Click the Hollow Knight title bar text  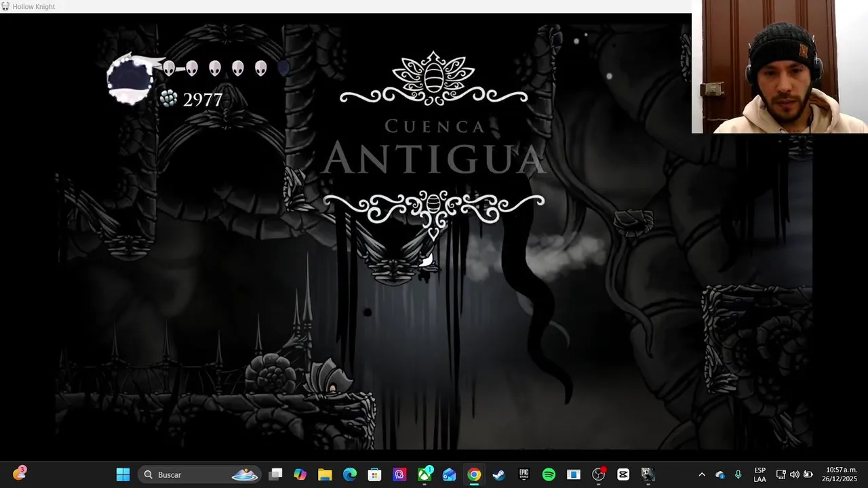pyautogui.click(x=34, y=7)
